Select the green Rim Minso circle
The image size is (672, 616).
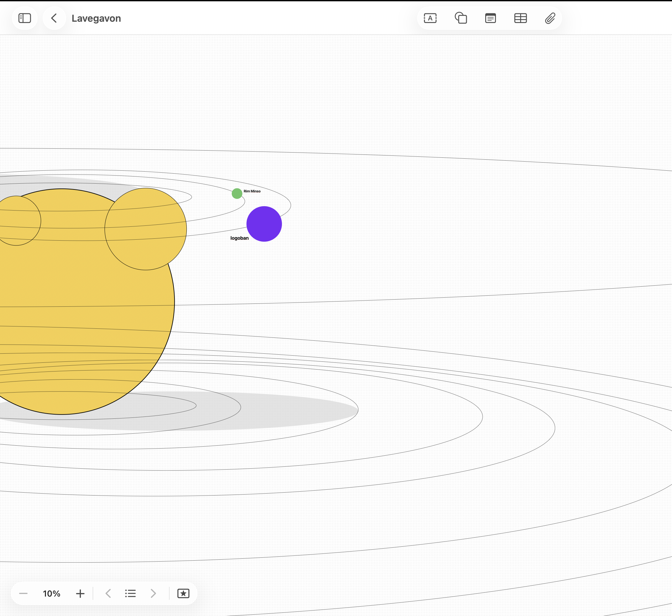tap(237, 193)
